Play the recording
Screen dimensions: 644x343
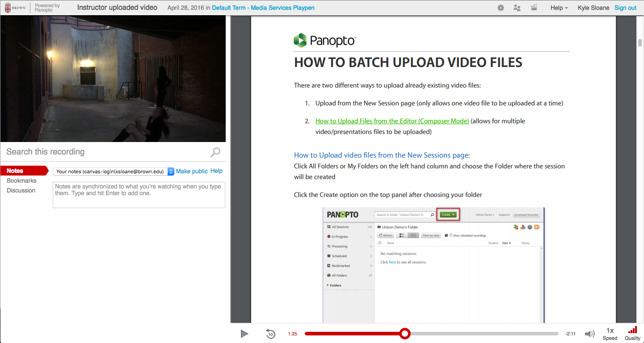point(244,334)
